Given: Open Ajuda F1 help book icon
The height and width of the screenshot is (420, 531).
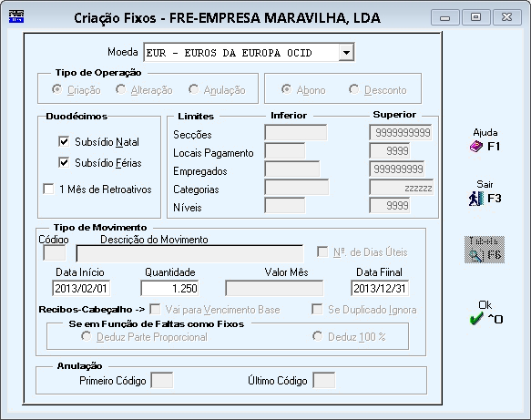Looking at the screenshot, I should [475, 147].
